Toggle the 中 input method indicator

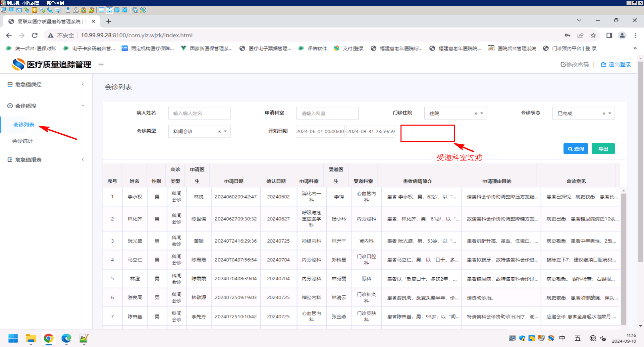(562, 338)
